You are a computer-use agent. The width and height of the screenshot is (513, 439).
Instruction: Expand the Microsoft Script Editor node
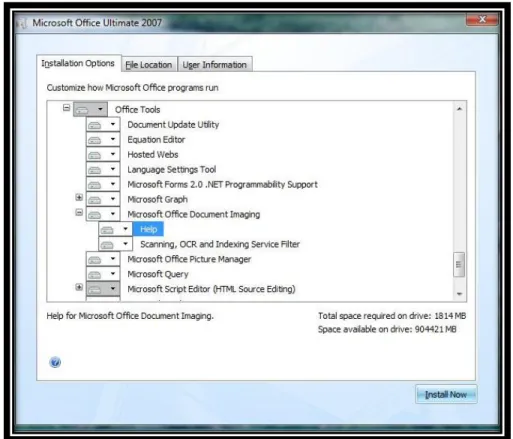coord(79,287)
